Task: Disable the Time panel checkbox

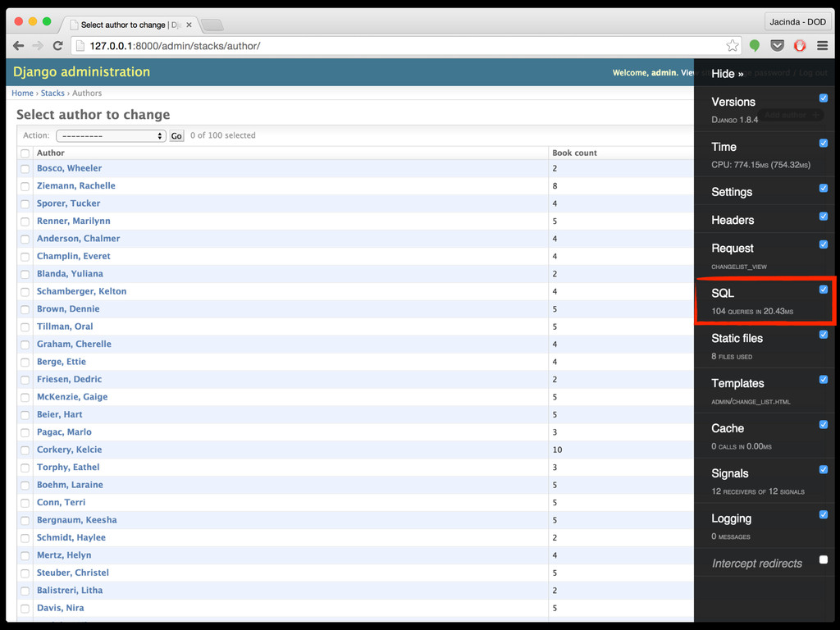Action: (x=824, y=143)
